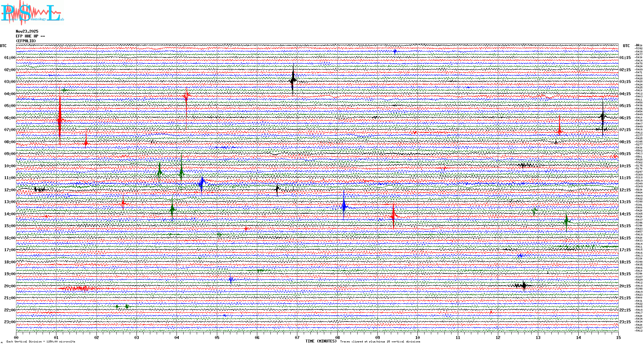Click the 23:15 label on right axis
Image resolution: width=644 pixels, height=346 pixels.
(625, 322)
